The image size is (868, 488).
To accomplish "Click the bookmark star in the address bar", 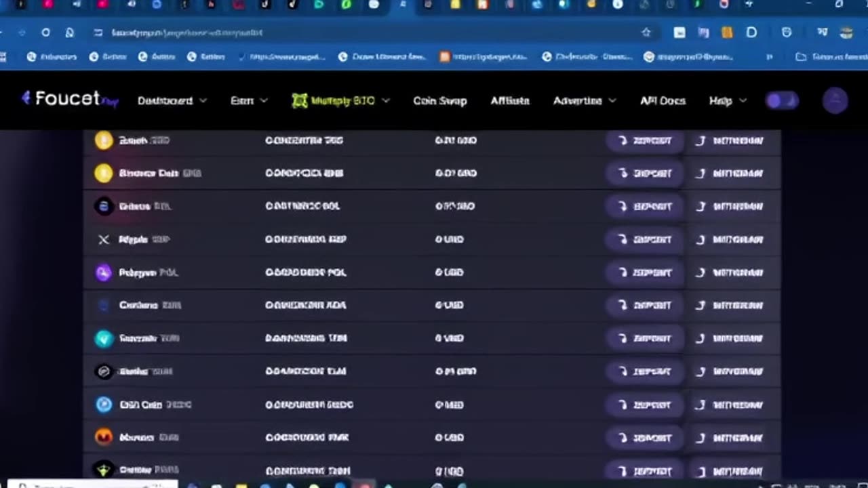I will coord(646,33).
